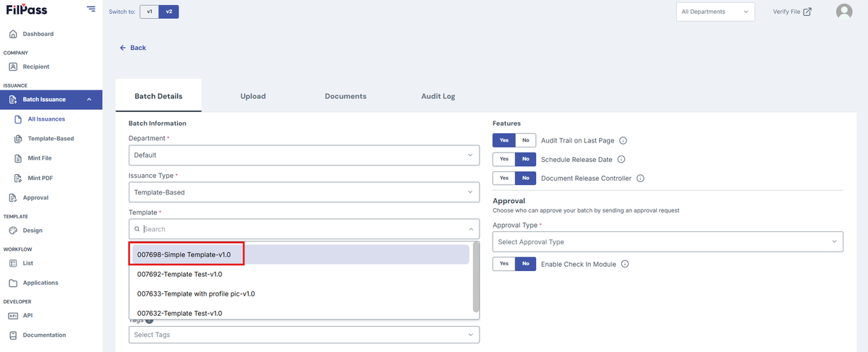The height and width of the screenshot is (352, 868).
Task: Set Audit Trail on Last Page to Yes
Action: click(x=504, y=140)
